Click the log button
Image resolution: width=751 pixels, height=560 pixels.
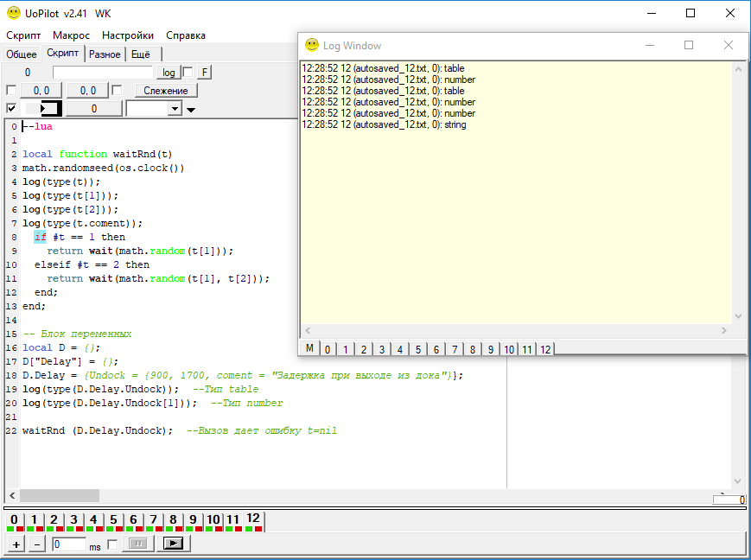pyautogui.click(x=169, y=73)
